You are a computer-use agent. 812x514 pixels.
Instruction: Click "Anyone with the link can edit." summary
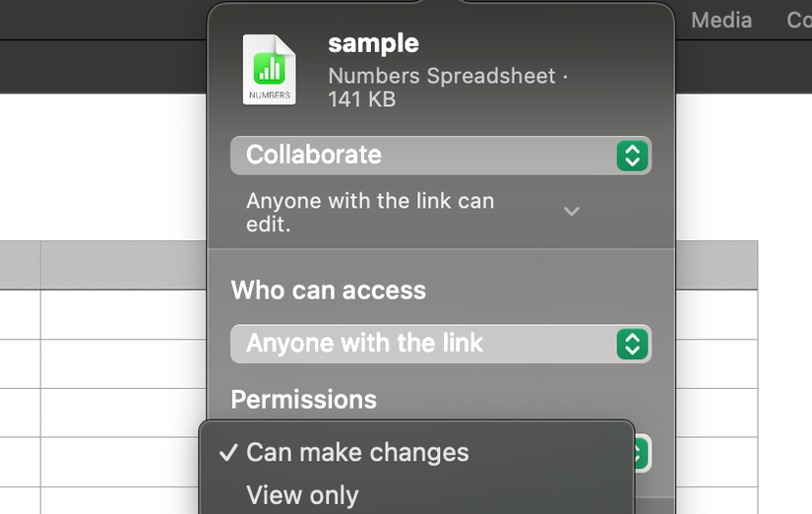point(370,212)
